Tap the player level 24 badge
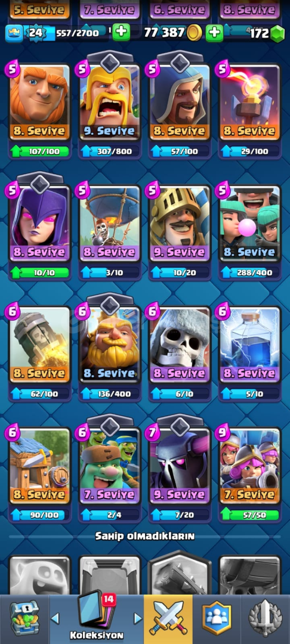290x644 pixels. 36,33
